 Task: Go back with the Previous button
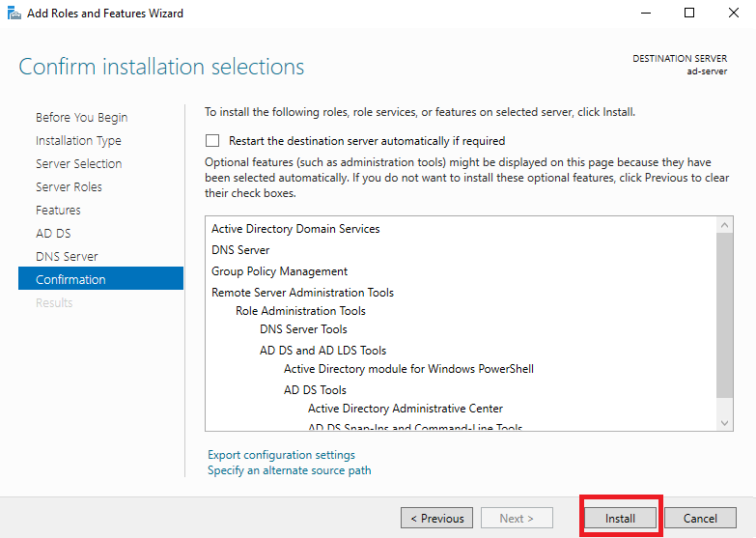[x=436, y=518]
